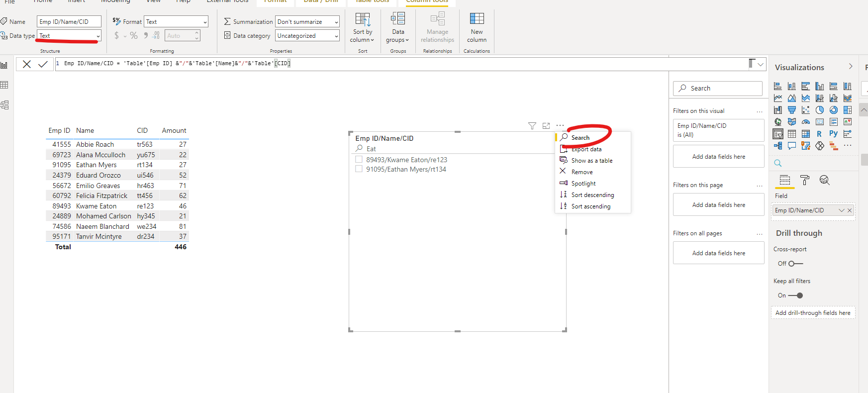
Task: Select the stacked bar chart visual
Action: [x=778, y=86]
